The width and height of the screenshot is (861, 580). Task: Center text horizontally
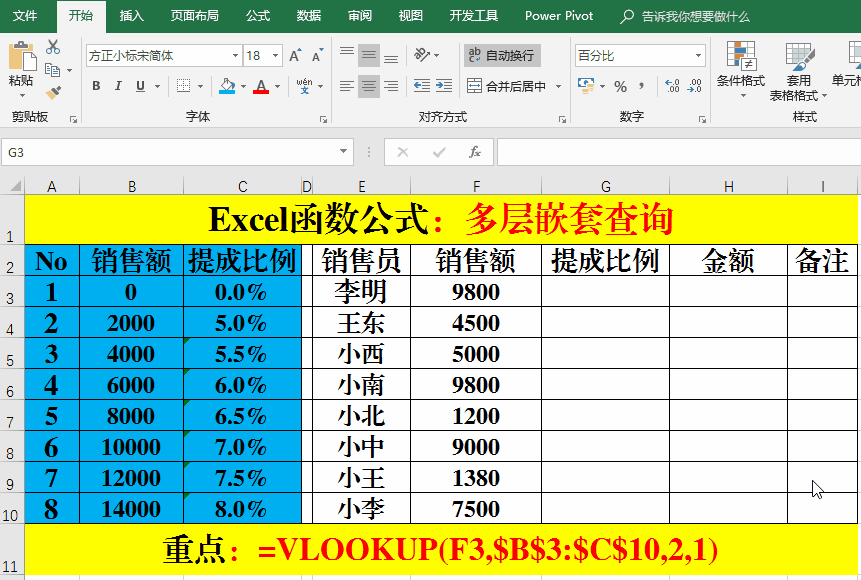tap(369, 86)
